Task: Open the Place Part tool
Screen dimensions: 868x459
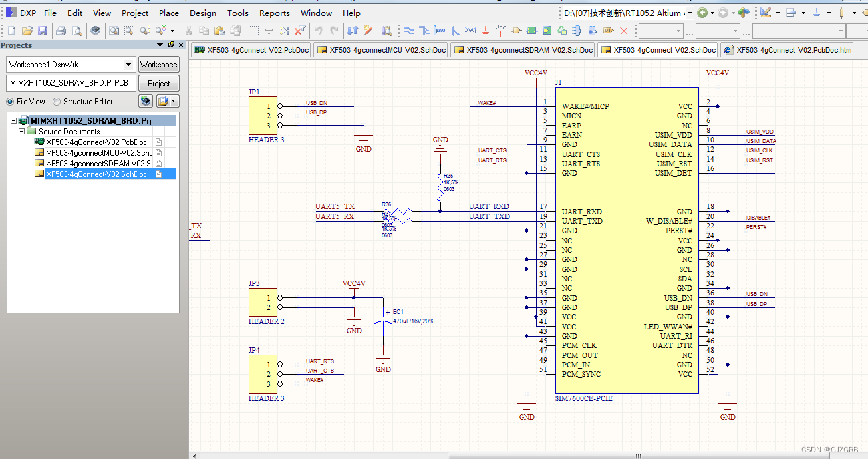Action: click(x=515, y=30)
